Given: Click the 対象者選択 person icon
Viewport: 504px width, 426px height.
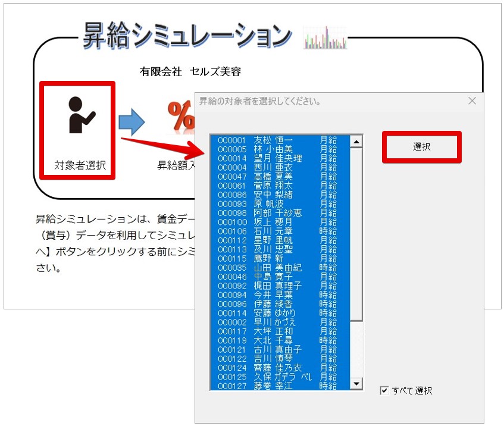Looking at the screenshot, I should pyautogui.click(x=82, y=115).
